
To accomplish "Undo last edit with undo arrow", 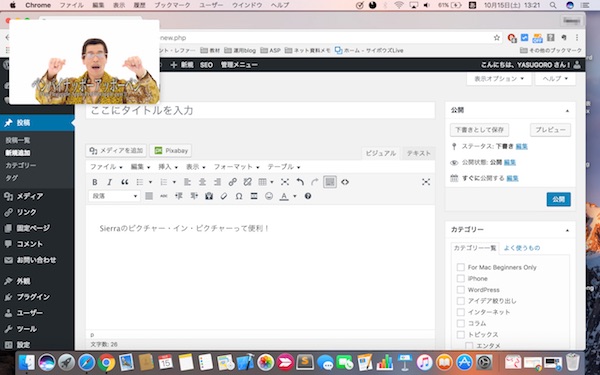I will tap(300, 182).
